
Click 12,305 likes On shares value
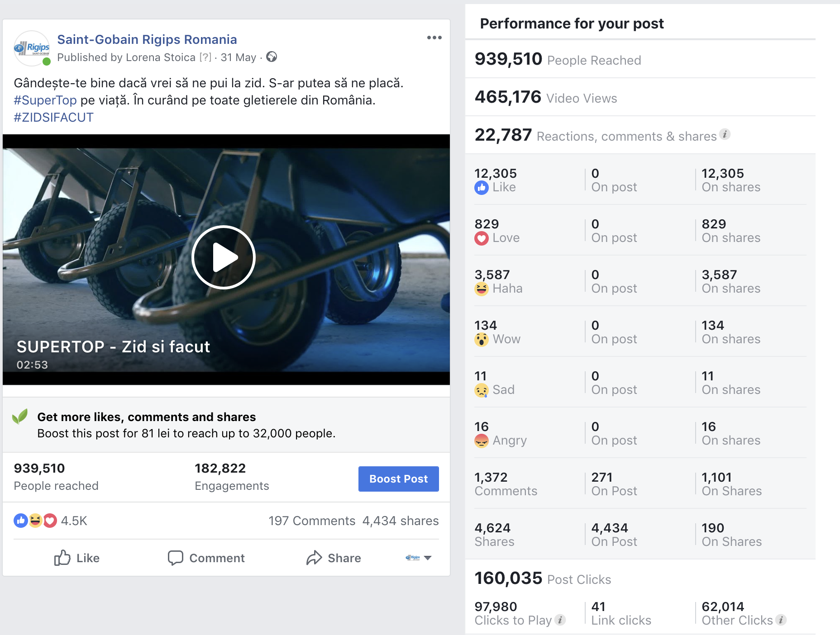tap(723, 173)
